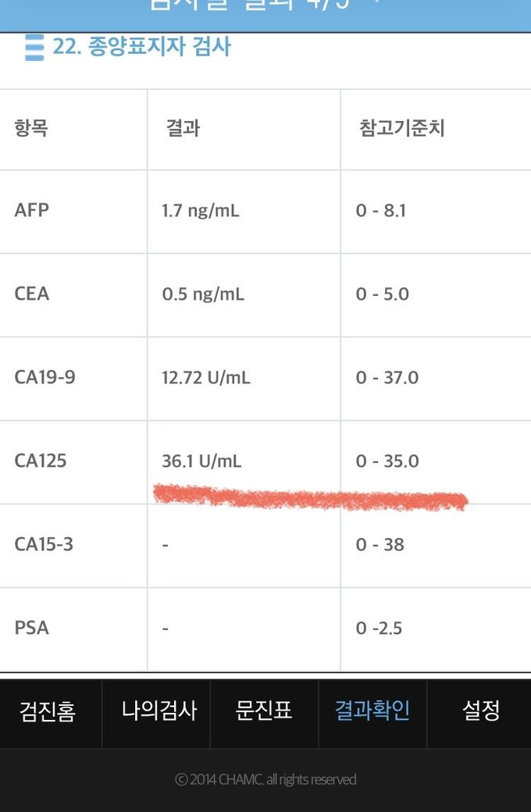Click the CHAMC copyright footer text
This screenshot has width=531, height=812.
click(265, 779)
